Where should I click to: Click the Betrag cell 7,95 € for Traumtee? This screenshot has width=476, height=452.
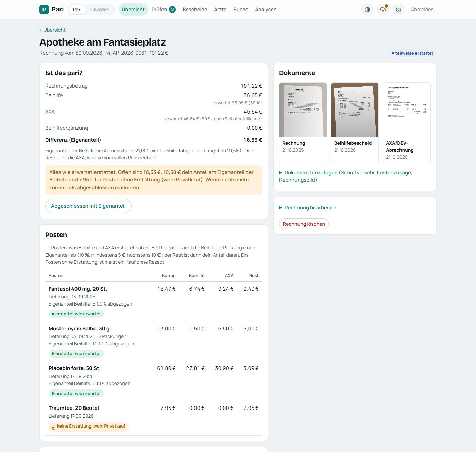168,408
